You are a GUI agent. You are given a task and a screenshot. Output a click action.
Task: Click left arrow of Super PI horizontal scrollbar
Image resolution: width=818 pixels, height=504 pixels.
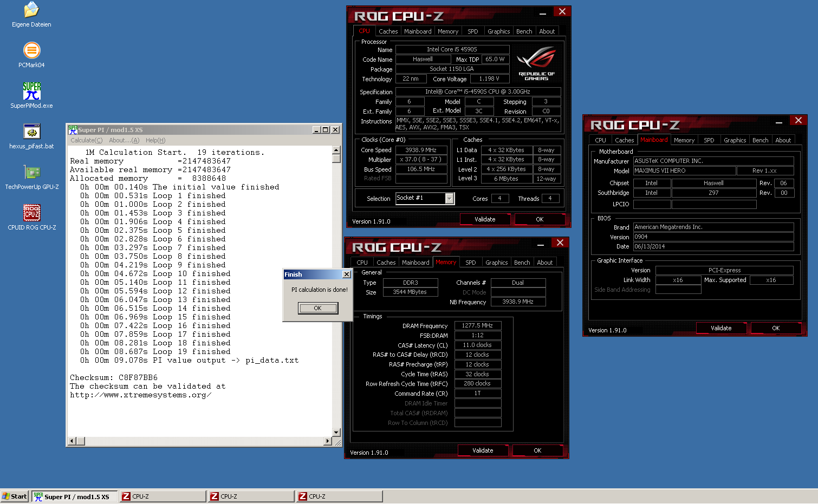tap(72, 441)
